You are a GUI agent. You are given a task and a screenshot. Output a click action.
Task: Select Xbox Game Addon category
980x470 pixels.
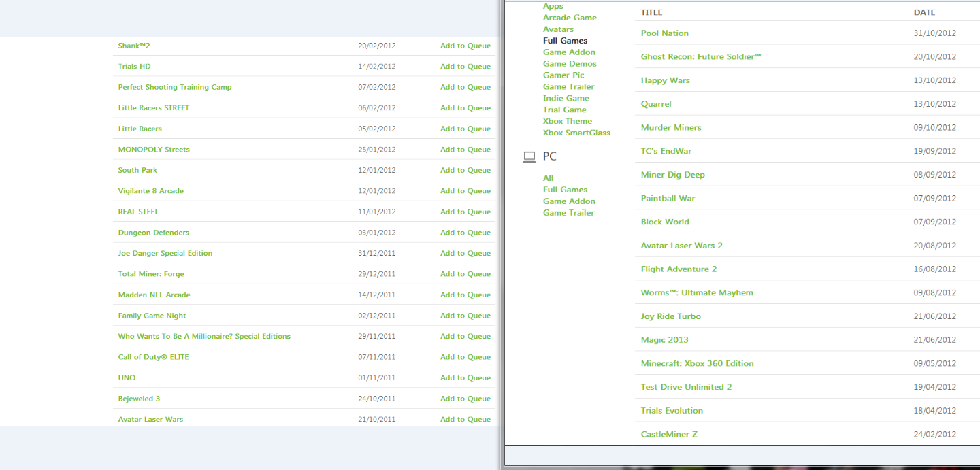(x=569, y=52)
